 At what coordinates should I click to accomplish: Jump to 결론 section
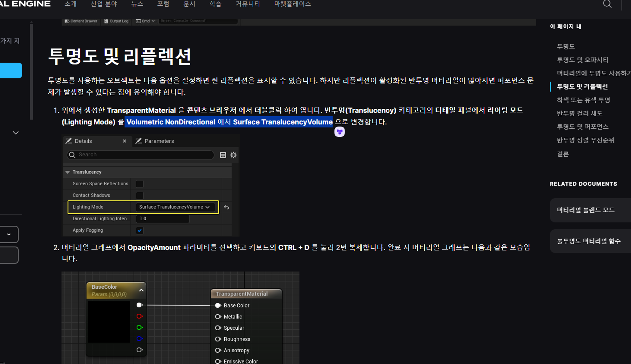coord(563,154)
